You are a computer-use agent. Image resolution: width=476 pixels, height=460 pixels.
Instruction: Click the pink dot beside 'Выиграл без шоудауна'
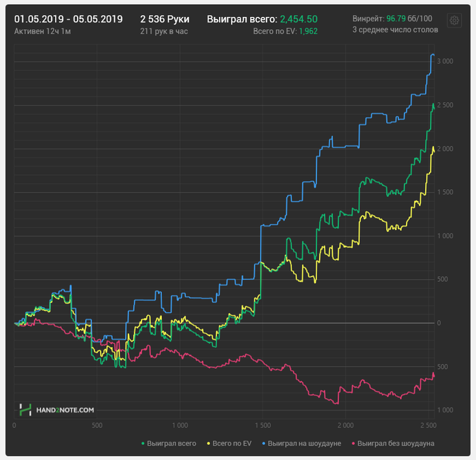(354, 444)
